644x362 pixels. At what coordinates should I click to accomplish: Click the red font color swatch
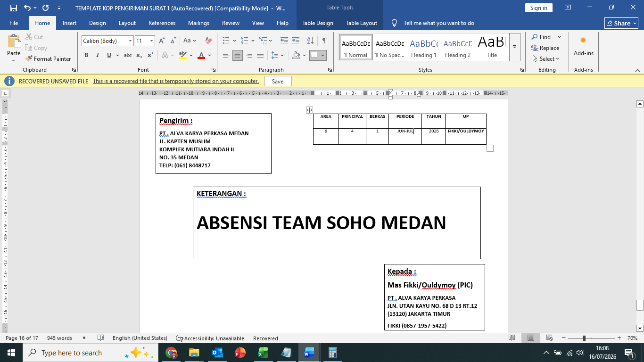[x=201, y=55]
